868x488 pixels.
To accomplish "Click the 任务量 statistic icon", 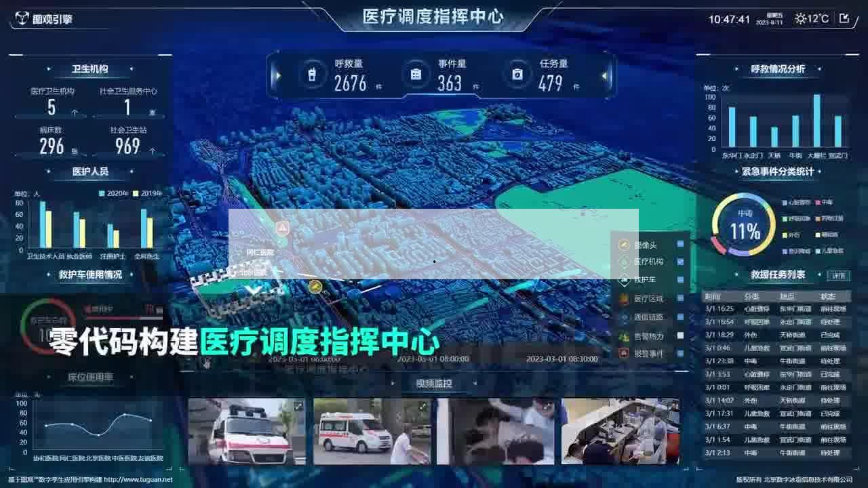I will click(517, 75).
